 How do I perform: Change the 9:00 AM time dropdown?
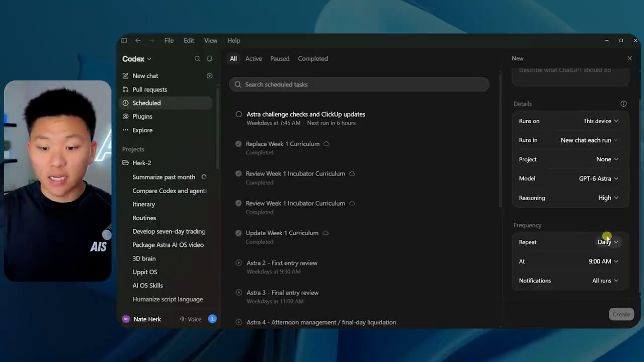(x=604, y=261)
